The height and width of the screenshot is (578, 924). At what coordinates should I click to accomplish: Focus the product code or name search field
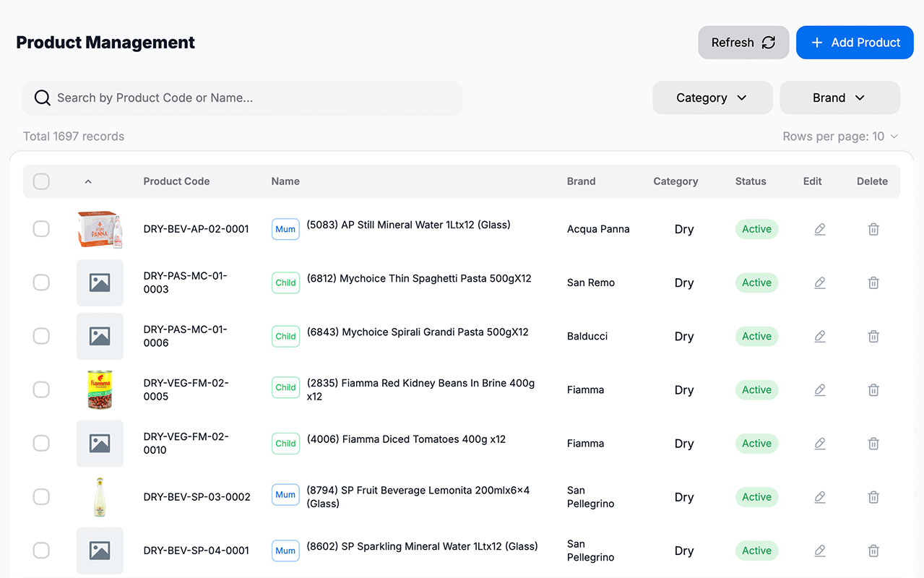click(242, 98)
